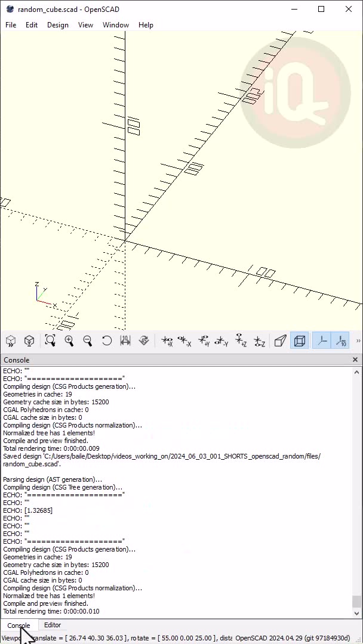This screenshot has height=644, width=363.
Task: Minimize the OpenSCAD window
Action: pos(294,9)
